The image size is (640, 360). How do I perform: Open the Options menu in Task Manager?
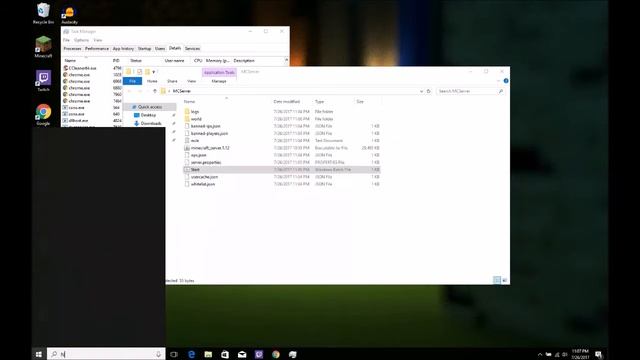(81, 40)
